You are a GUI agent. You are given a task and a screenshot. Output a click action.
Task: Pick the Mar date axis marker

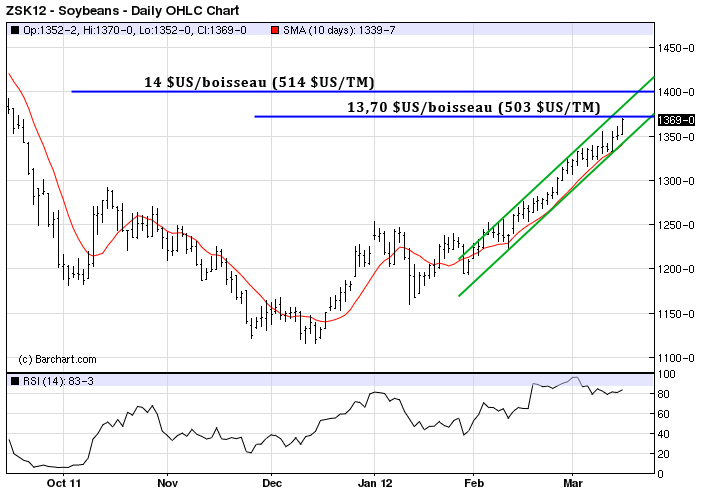point(573,482)
